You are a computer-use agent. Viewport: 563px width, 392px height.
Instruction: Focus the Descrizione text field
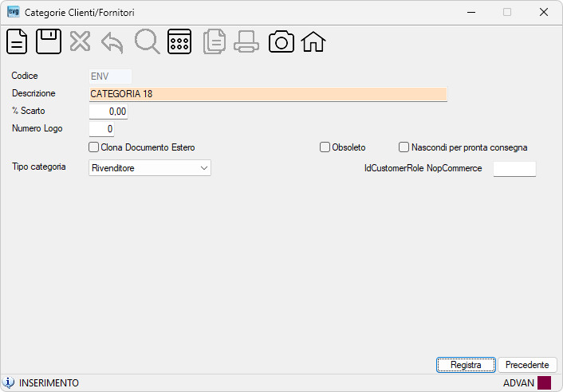pos(268,94)
